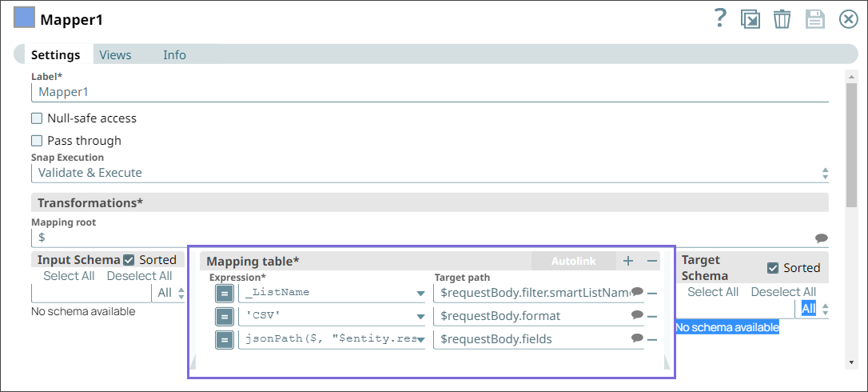Viewport: 868px width, 392px height.
Task: Open comment bubble on $requestBody.fields row
Action: [637, 338]
